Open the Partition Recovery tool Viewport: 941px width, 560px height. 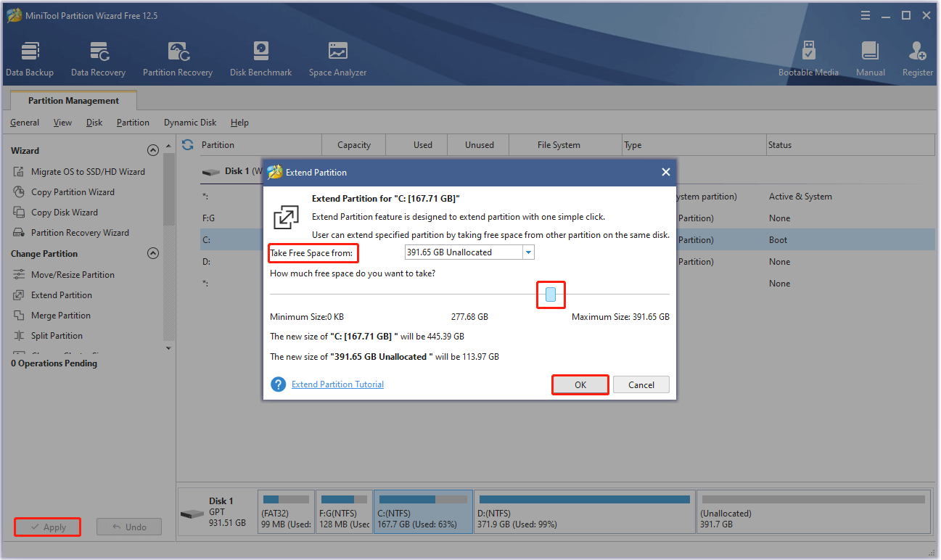178,59
